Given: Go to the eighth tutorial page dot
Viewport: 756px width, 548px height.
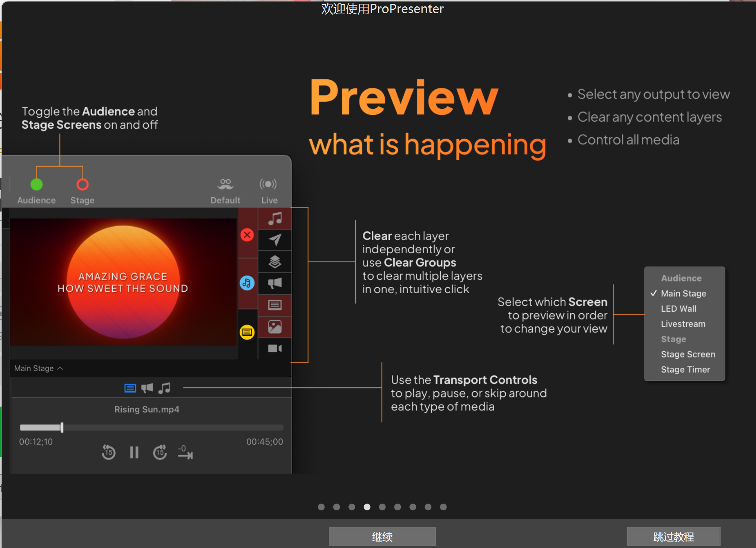Looking at the screenshot, I should (x=428, y=507).
